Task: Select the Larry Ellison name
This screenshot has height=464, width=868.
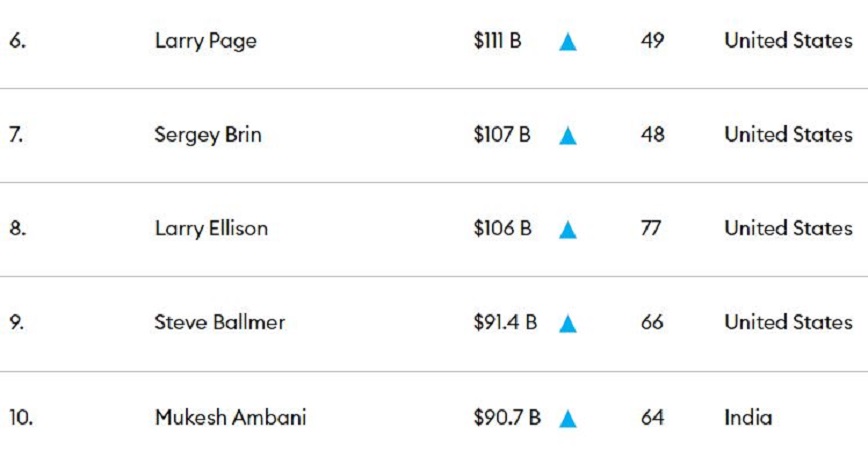Action: (x=211, y=229)
